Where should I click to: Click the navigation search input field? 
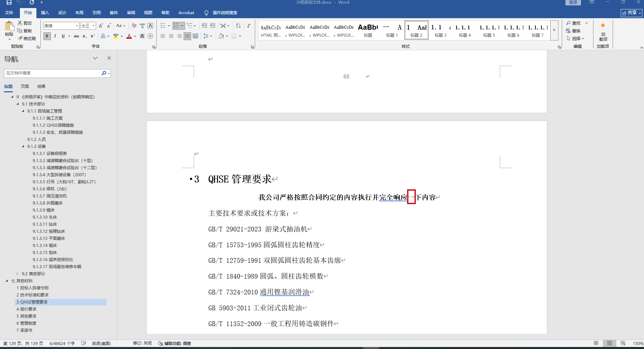click(x=53, y=73)
